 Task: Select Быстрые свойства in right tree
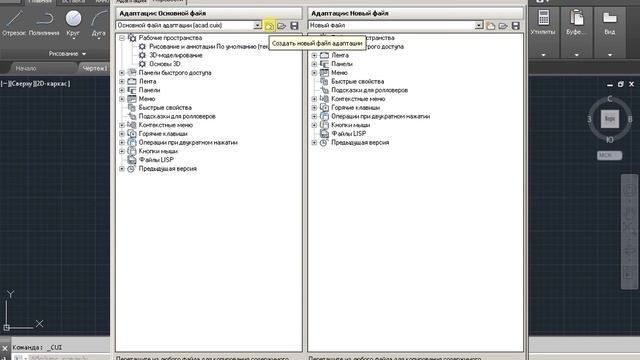(x=358, y=81)
